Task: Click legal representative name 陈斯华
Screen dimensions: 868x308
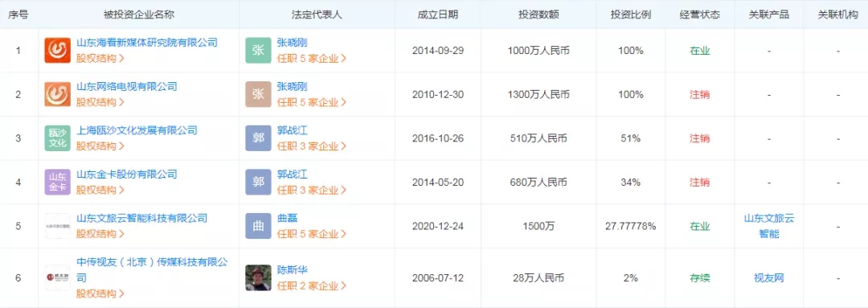Action: click(293, 269)
